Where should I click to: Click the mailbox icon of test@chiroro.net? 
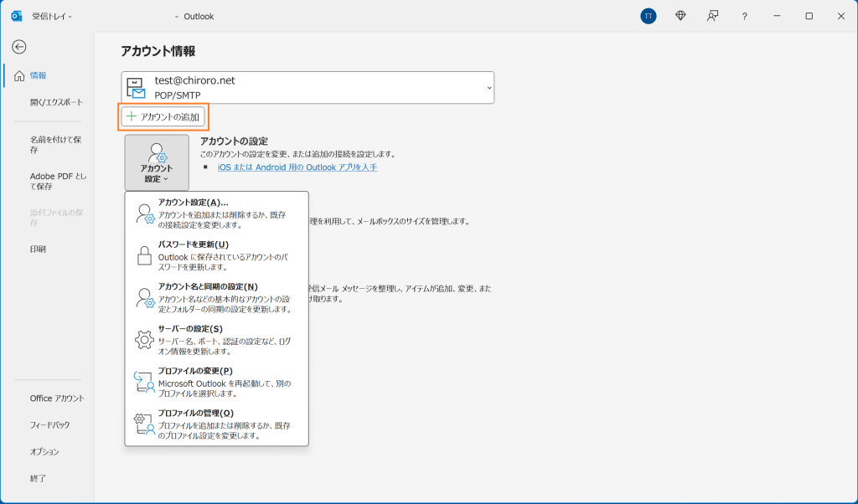click(x=136, y=88)
